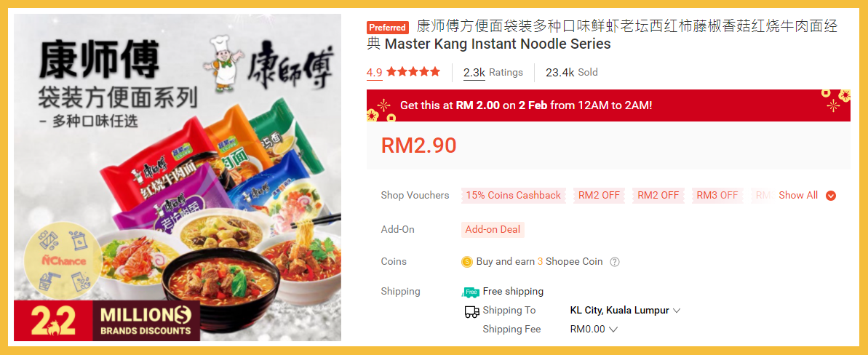
Task: Click the 4.9 rating score
Action: click(374, 73)
